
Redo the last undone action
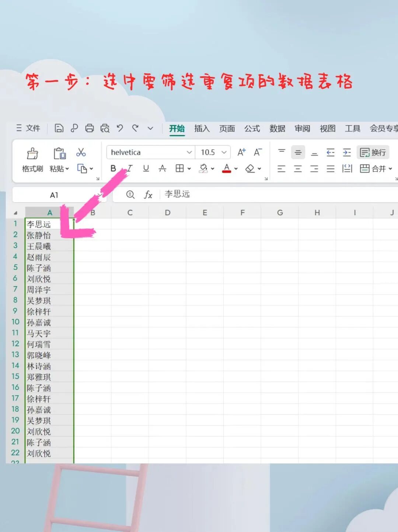click(x=135, y=128)
